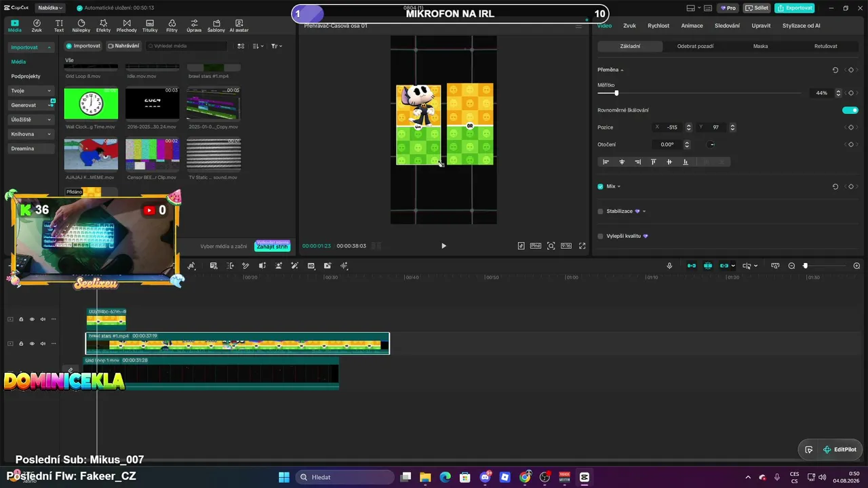868x488 pixels.
Task: Select the Maska sub-tab
Action: tap(760, 46)
